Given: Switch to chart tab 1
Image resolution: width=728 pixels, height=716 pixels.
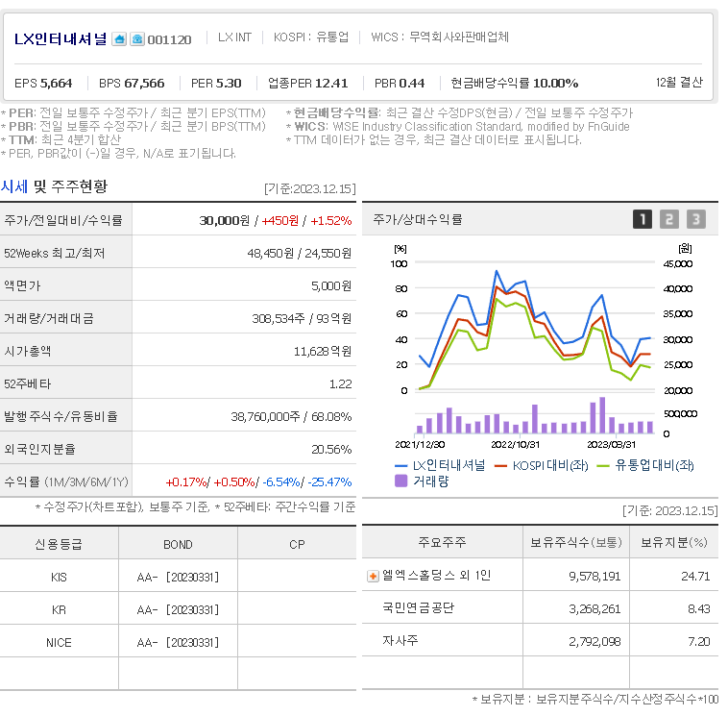Looking at the screenshot, I should pyautogui.click(x=643, y=219).
